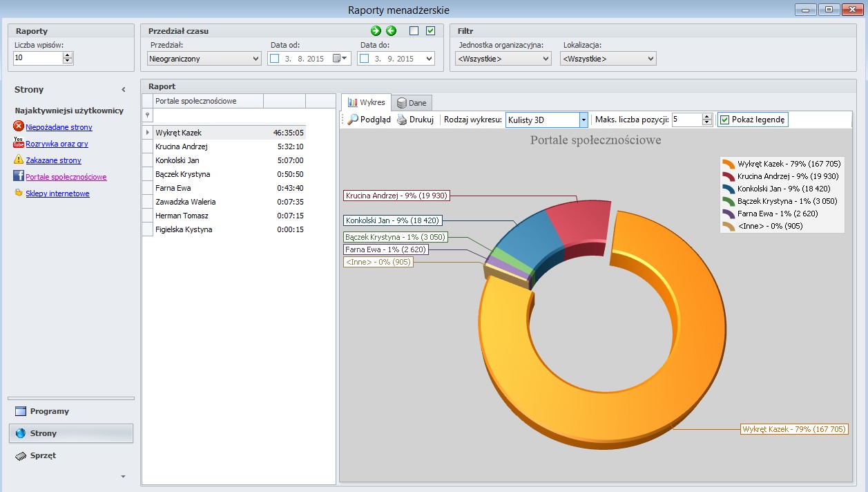Open the Sprzęt navigation section
The width and height of the screenshot is (868, 492).
point(71,455)
